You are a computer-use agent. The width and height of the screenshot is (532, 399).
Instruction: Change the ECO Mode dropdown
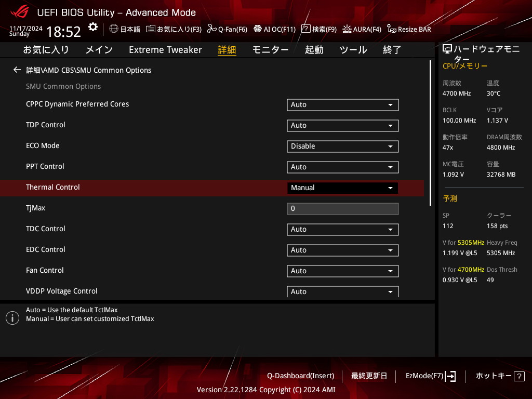pos(343,146)
